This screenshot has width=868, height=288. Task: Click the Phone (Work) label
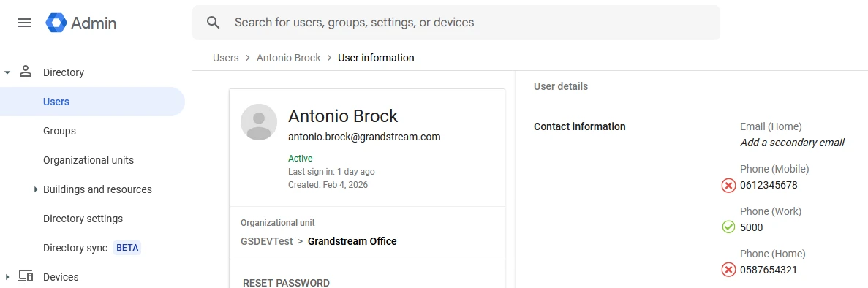coord(771,211)
